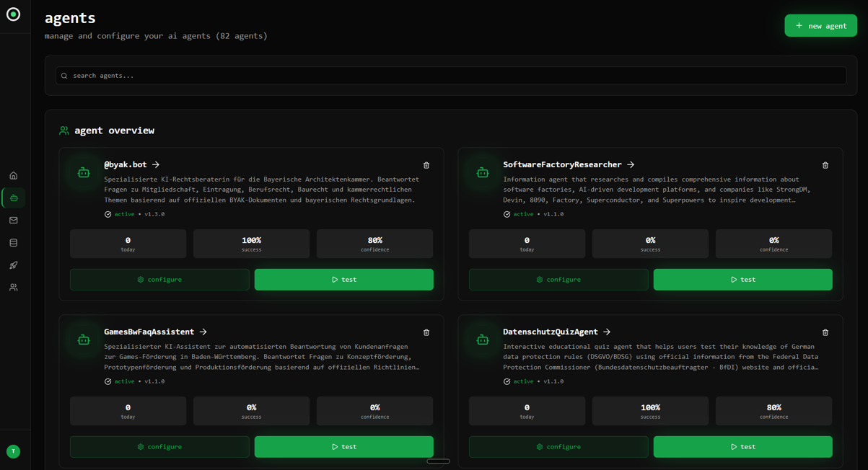This screenshot has width=868, height=470.
Task: Delete SoftwareFactoryResearcher with trash icon
Action: (x=825, y=165)
